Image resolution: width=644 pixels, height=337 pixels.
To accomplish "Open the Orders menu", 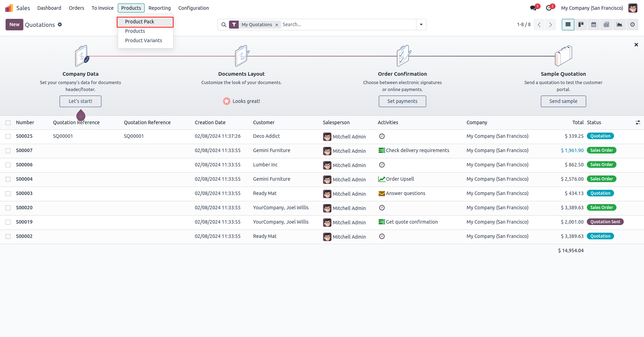I will [x=76, y=8].
